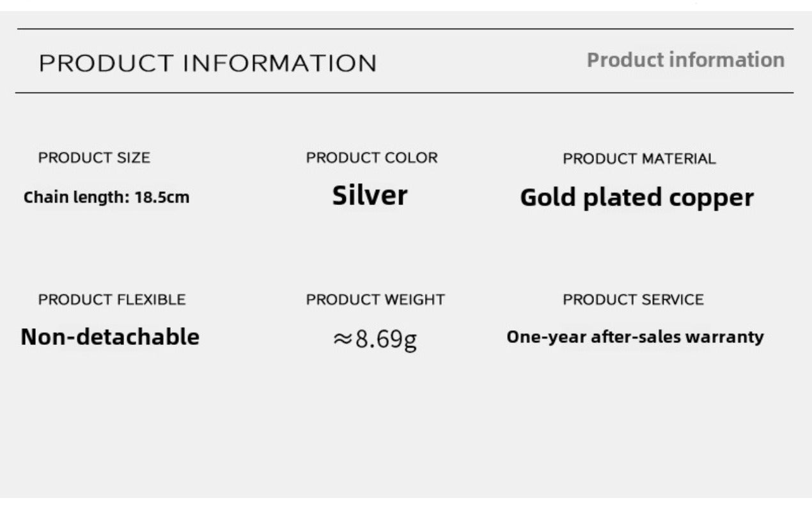The image size is (812, 511).
Task: Click the 18.5cm measurement in the chain length
Action: tap(162, 197)
